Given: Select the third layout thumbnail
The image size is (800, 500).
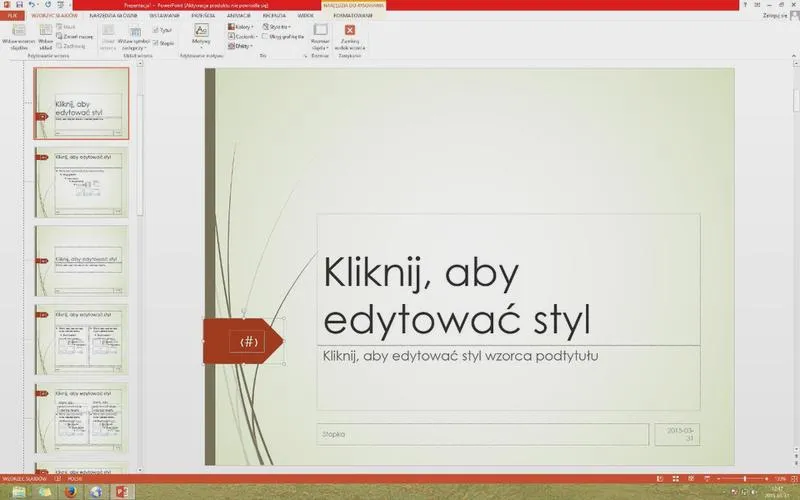Looking at the screenshot, I should pos(81,261).
